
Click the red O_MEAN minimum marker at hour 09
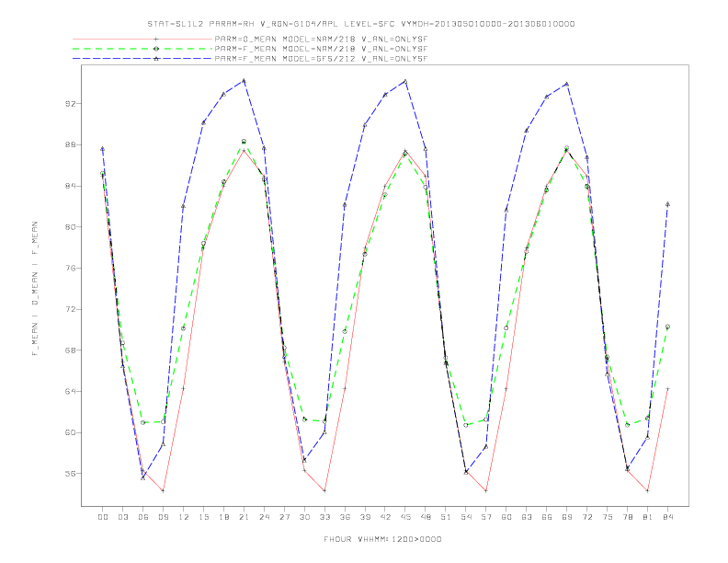(163, 490)
